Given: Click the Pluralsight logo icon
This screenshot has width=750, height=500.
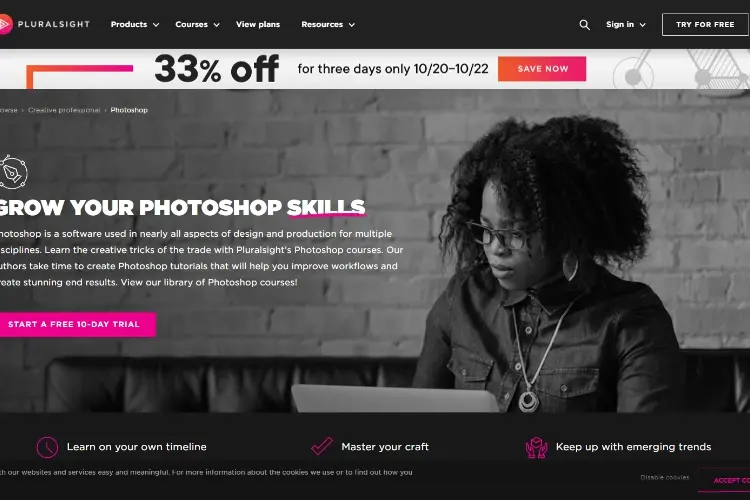Looking at the screenshot, I should [x=5, y=24].
